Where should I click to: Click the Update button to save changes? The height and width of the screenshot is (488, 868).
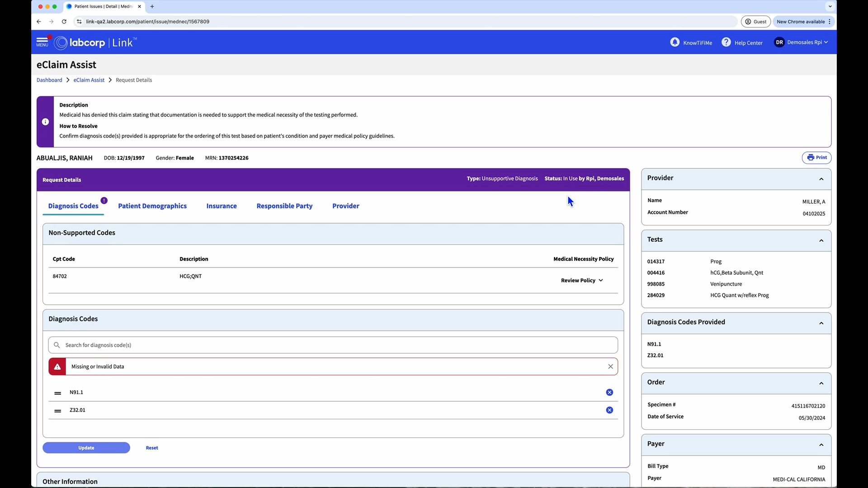[86, 447]
